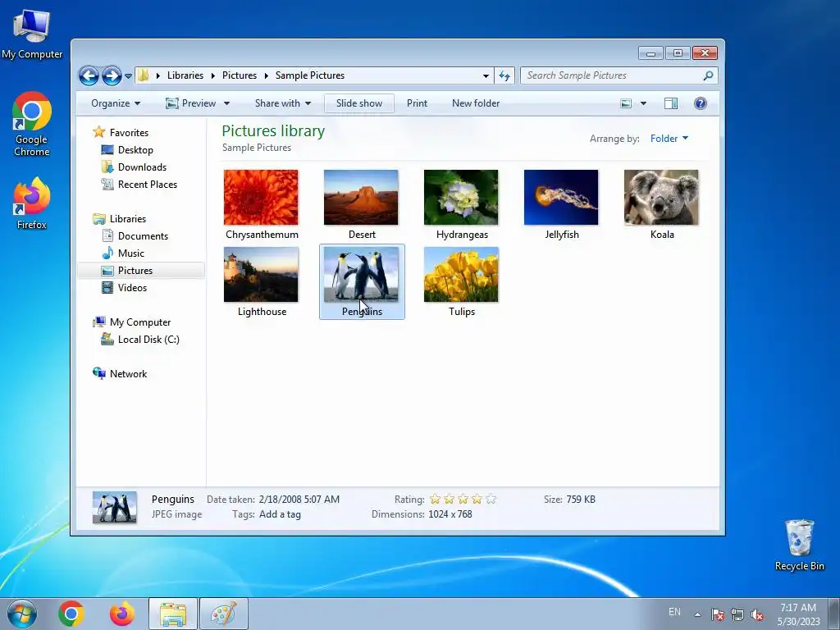Image resolution: width=840 pixels, height=630 pixels.
Task: Click the Penguins preview thumbnail in details pane
Action: (114, 507)
